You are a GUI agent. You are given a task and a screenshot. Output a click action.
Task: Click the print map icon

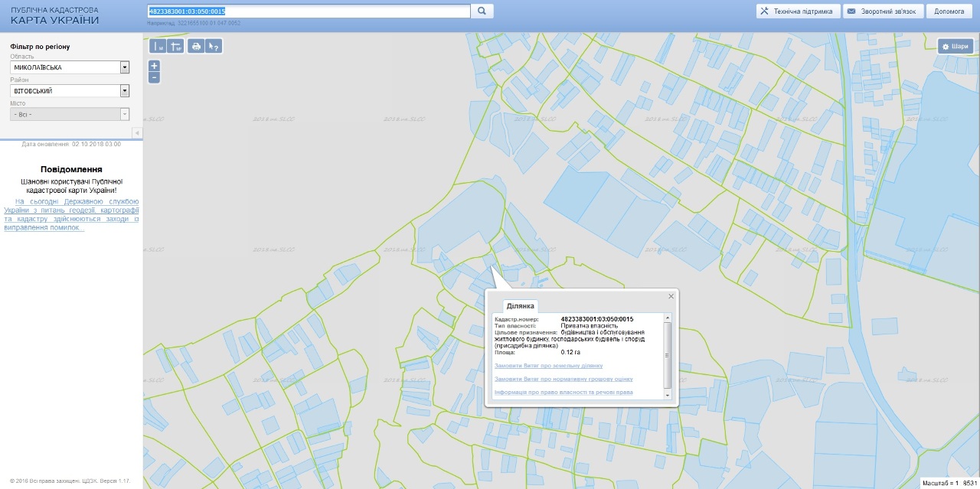(197, 47)
